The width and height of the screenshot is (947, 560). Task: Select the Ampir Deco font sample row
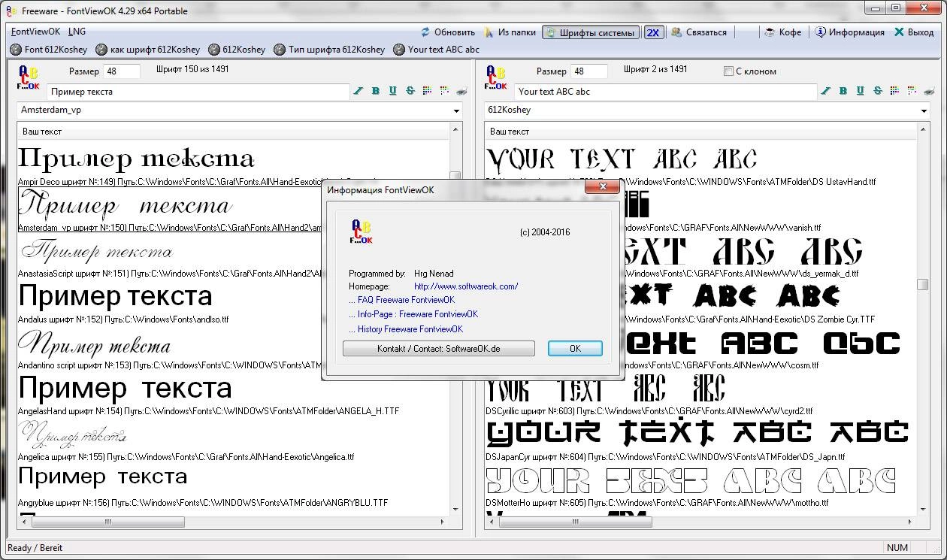pos(233,164)
